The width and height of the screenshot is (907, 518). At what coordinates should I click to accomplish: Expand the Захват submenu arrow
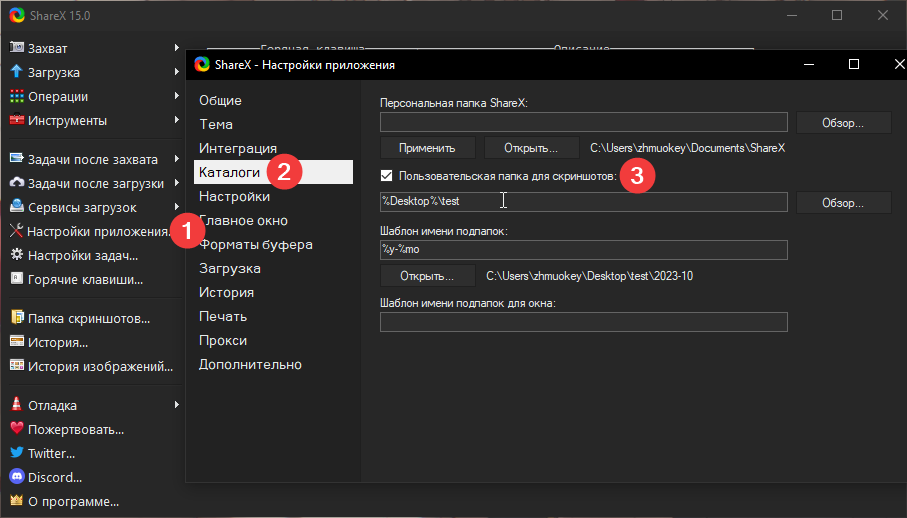176,48
